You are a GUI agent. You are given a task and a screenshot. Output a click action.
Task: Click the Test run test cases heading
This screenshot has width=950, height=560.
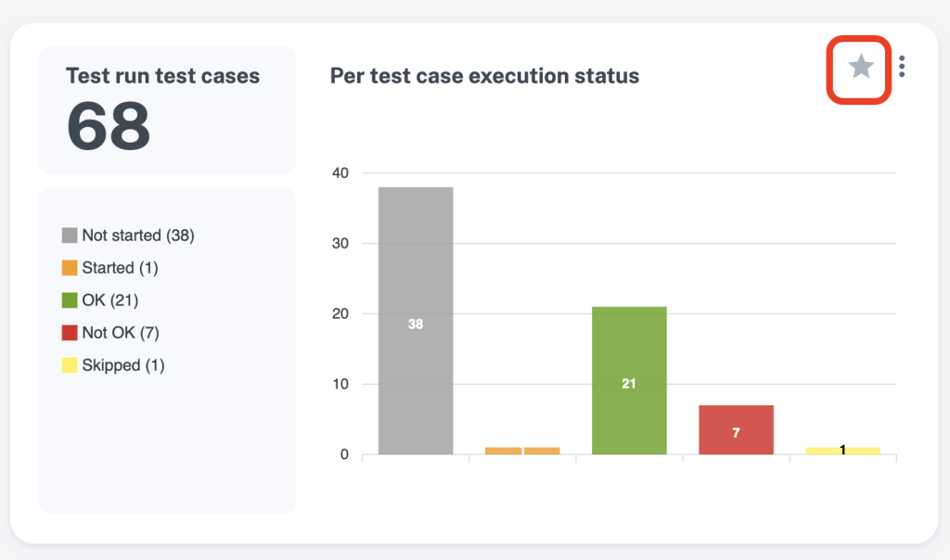click(x=163, y=76)
